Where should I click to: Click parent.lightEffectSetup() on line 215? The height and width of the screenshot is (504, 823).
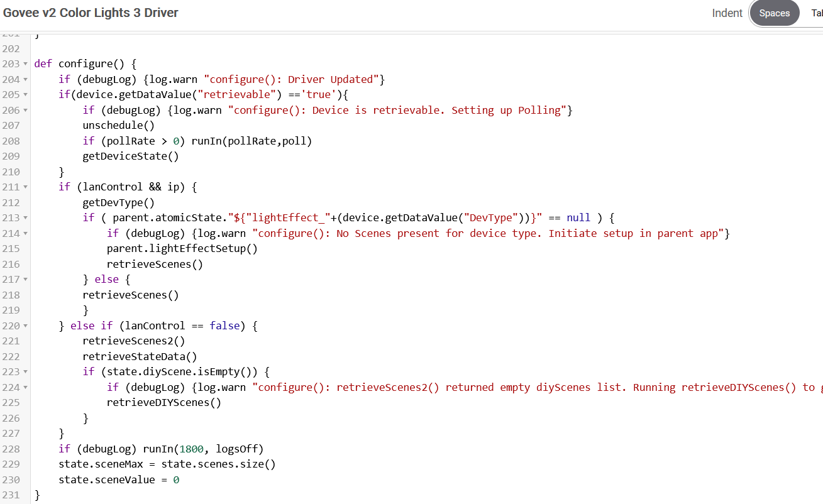click(182, 248)
